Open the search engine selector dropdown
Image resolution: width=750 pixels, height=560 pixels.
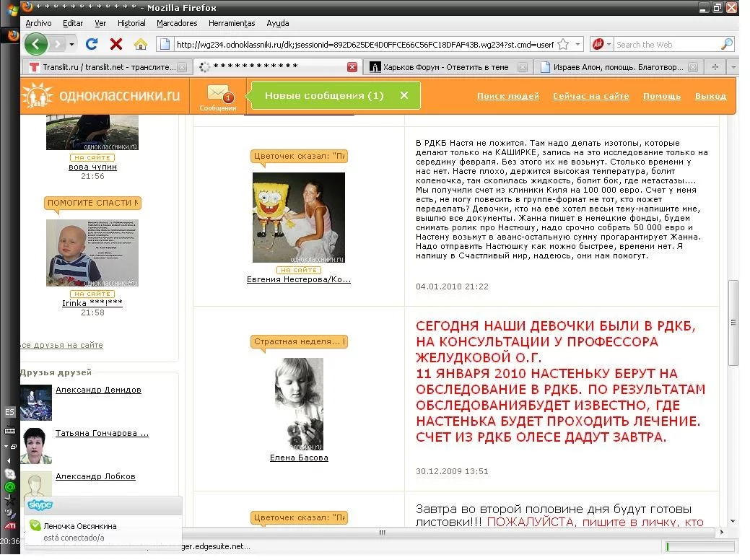(x=609, y=45)
